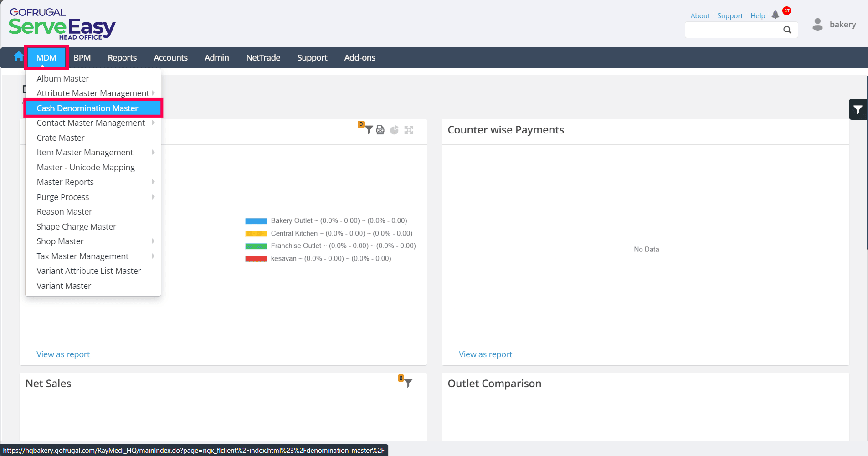Click the No Data message
Image resolution: width=868 pixels, height=456 pixels.
pos(646,249)
